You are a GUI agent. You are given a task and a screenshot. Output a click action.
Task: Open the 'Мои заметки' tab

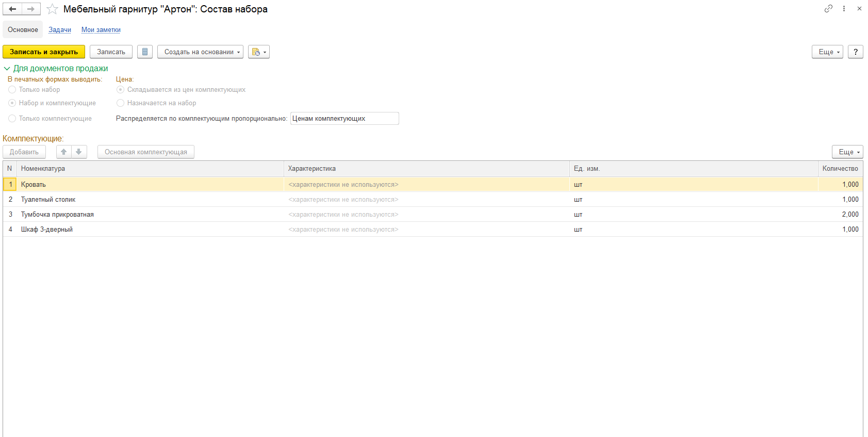point(101,30)
